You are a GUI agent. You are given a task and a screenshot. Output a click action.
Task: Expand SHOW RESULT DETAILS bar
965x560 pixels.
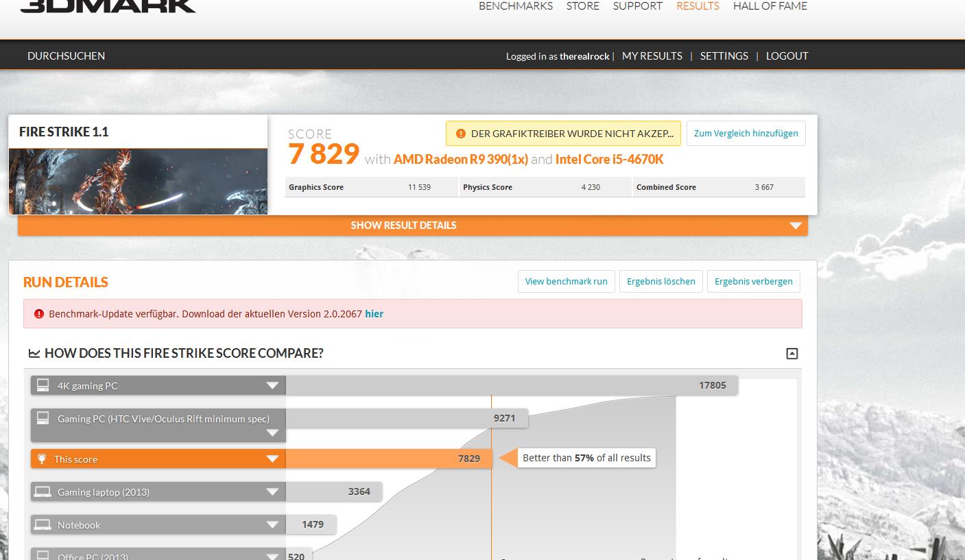[413, 226]
